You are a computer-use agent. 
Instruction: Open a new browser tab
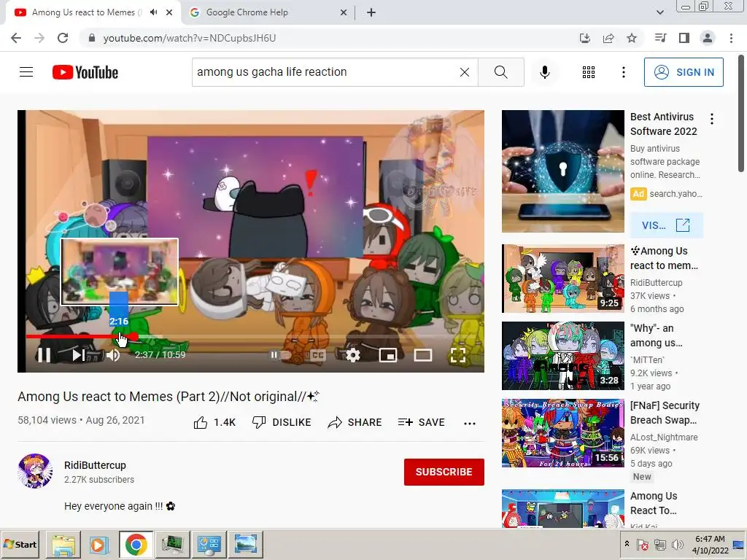[371, 12]
